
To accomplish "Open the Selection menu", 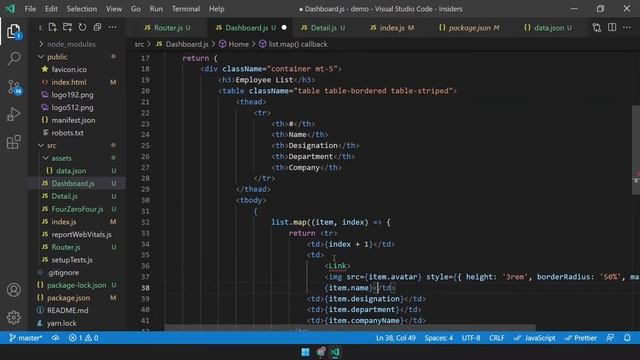I will [x=82, y=9].
